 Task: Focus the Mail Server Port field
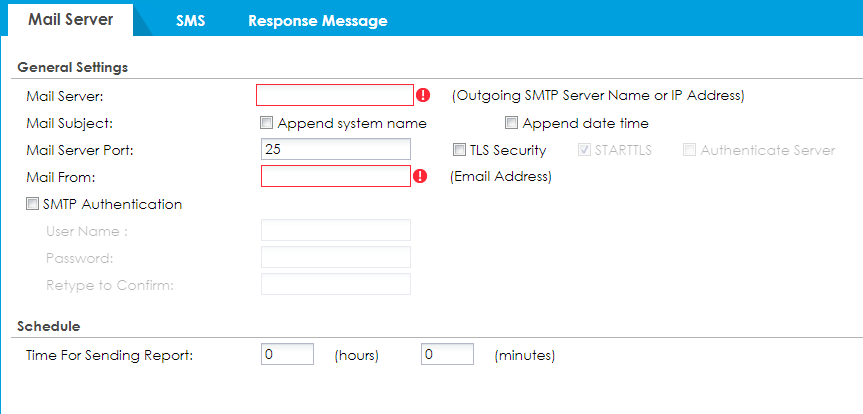coord(335,150)
